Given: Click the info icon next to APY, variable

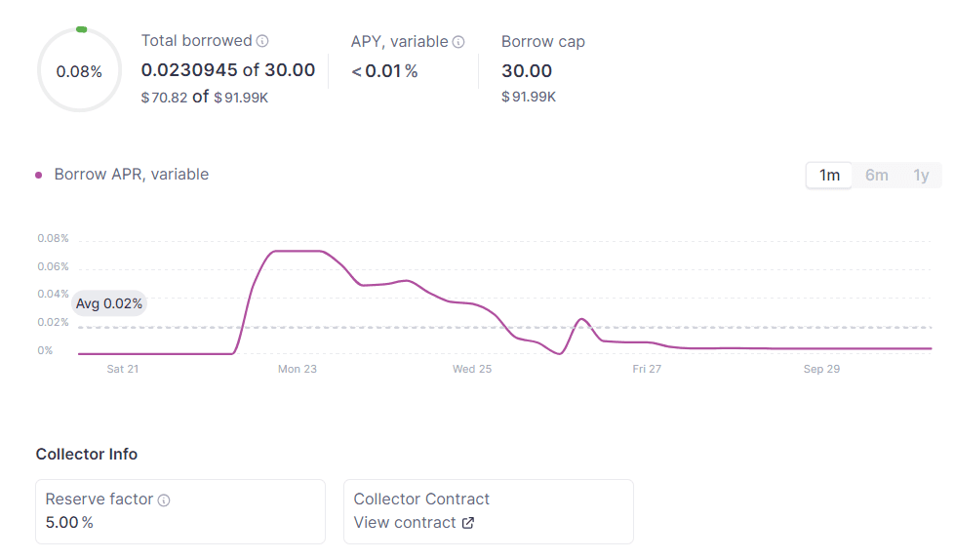Looking at the screenshot, I should (458, 42).
